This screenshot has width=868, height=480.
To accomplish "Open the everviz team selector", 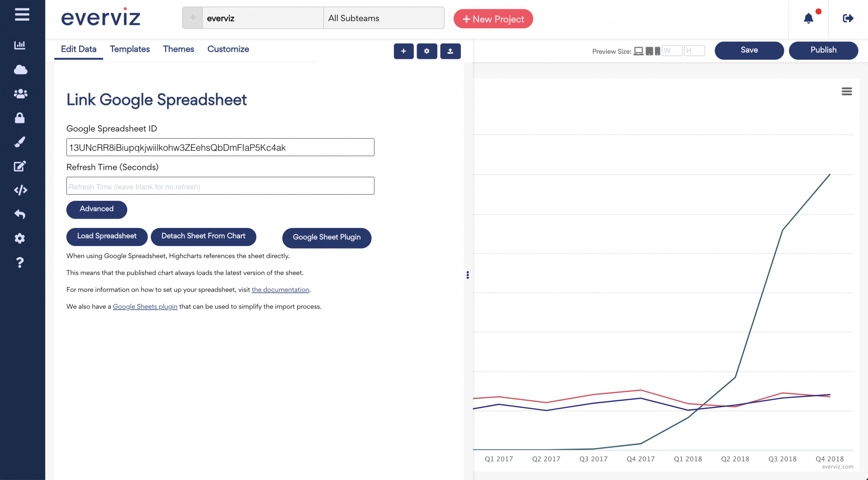I will [263, 18].
